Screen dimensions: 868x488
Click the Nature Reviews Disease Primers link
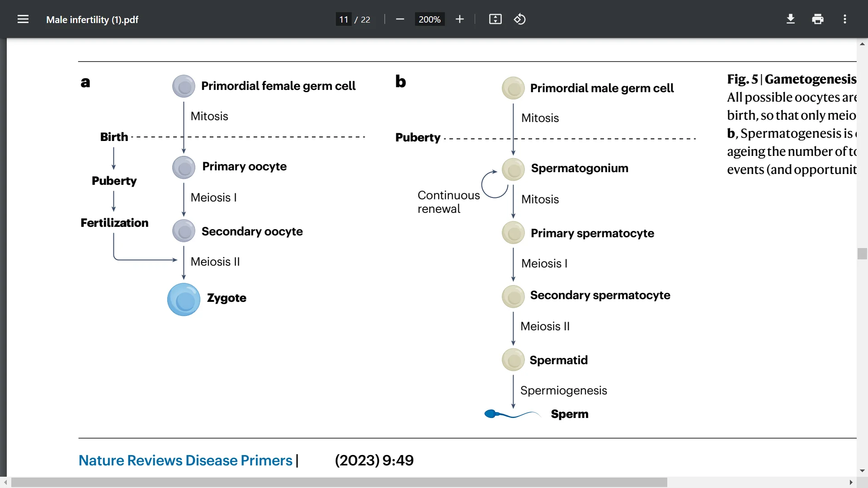[185, 460]
